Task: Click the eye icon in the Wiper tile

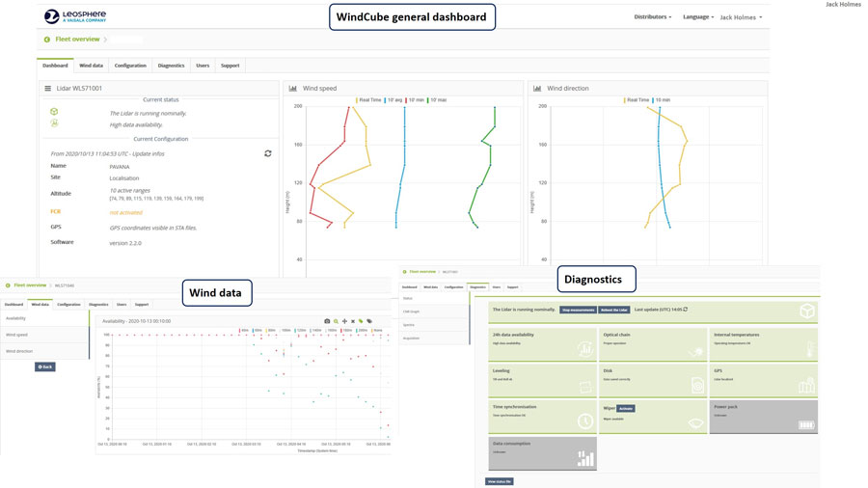Action: 695,423
